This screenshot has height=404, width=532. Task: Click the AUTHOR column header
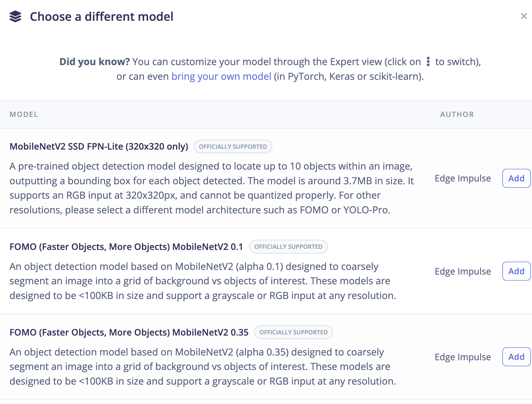tap(457, 114)
